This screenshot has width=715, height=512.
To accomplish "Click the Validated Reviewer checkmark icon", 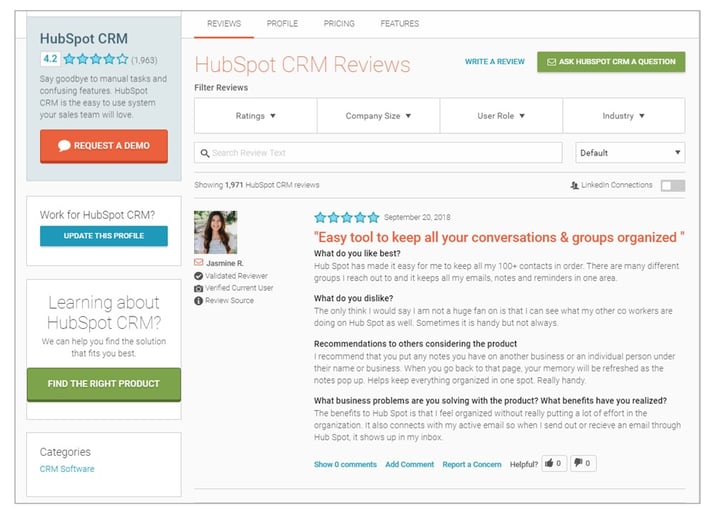I will tap(199, 276).
